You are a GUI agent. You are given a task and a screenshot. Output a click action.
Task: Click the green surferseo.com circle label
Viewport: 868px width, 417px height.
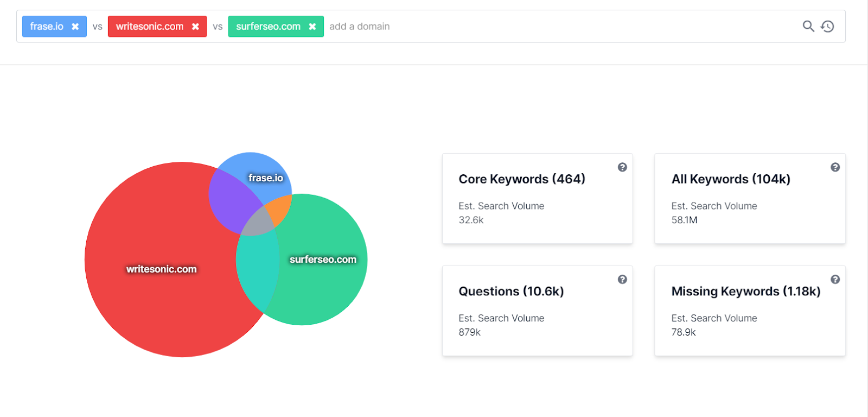click(323, 260)
